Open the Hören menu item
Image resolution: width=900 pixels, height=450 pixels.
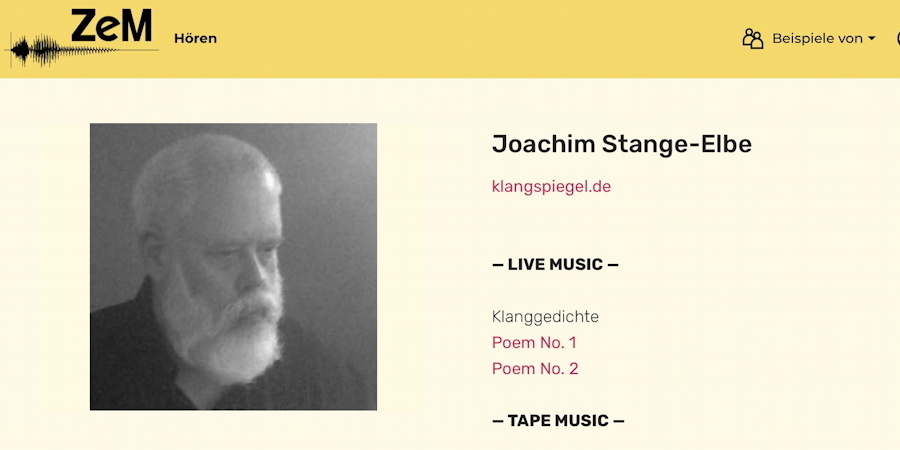196,38
